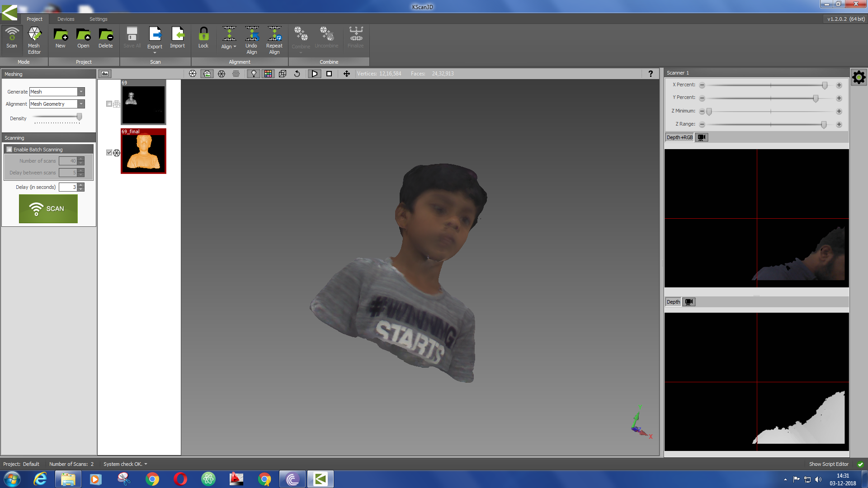Image resolution: width=868 pixels, height=488 pixels.
Task: Open the Alignment Mesh Geometry dropdown
Action: click(81, 104)
